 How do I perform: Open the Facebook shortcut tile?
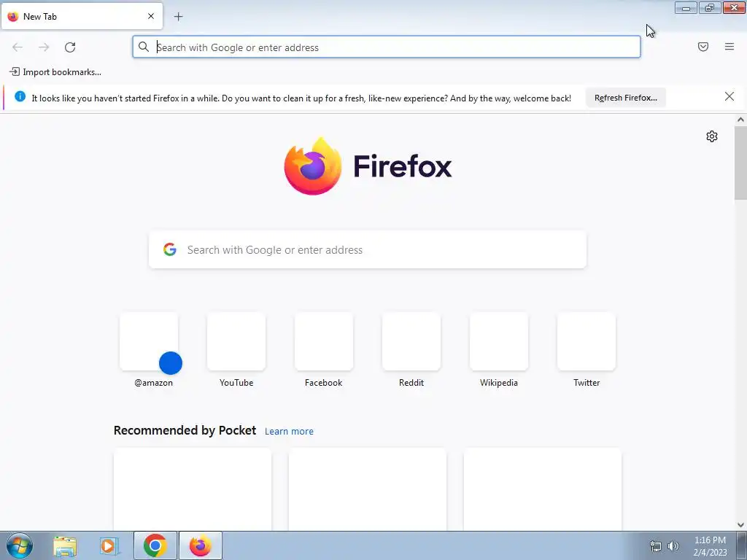click(x=324, y=341)
